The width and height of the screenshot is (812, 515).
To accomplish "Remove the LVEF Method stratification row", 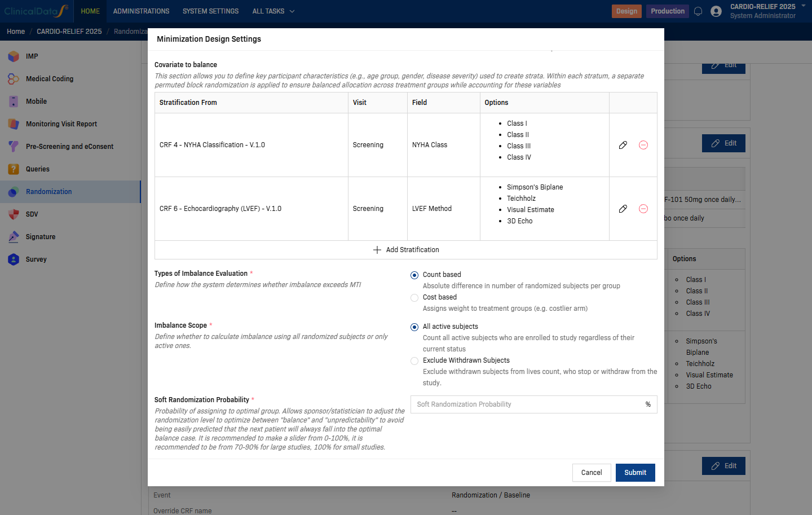I will tap(643, 209).
